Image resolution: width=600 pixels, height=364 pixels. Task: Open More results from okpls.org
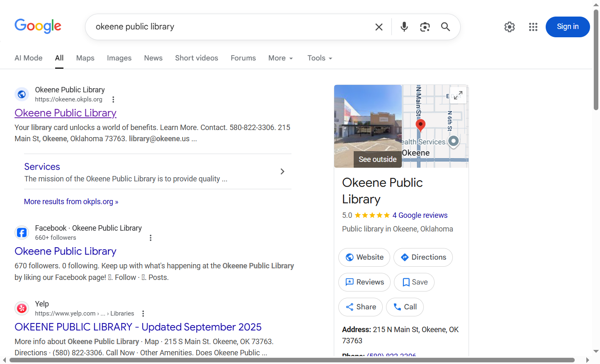coord(71,202)
